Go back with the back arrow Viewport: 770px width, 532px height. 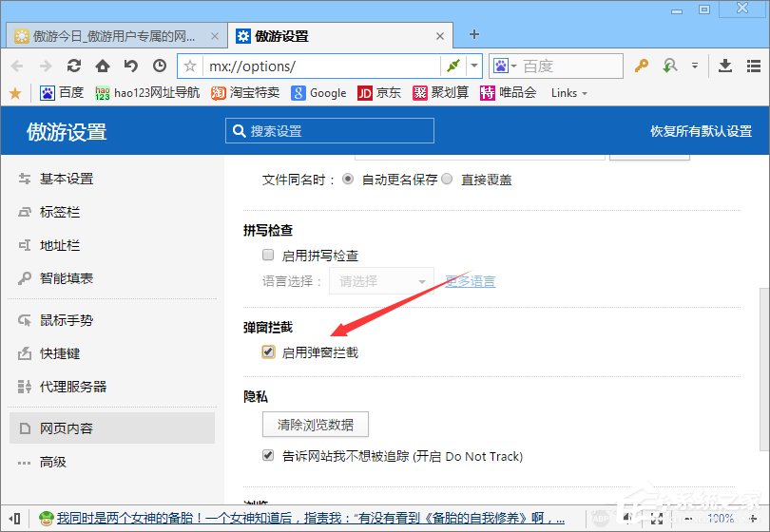pos(17,66)
